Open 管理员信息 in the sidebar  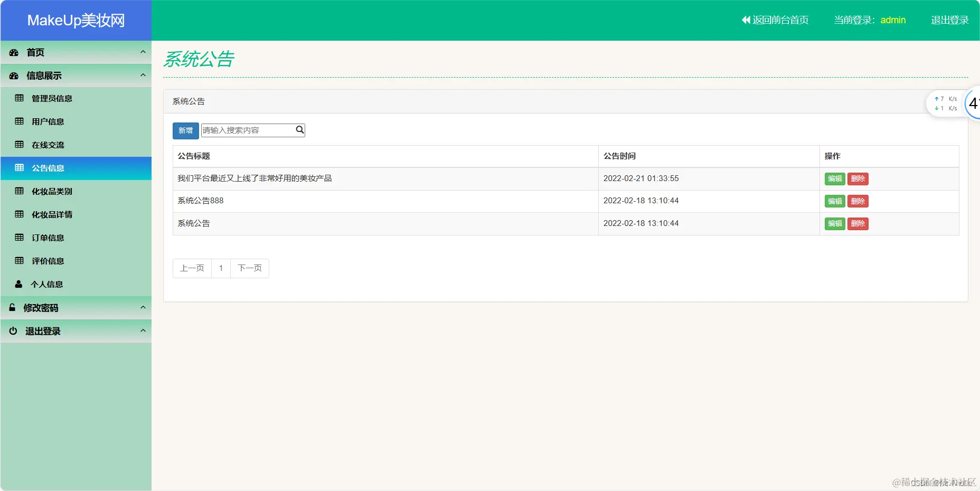click(76, 99)
